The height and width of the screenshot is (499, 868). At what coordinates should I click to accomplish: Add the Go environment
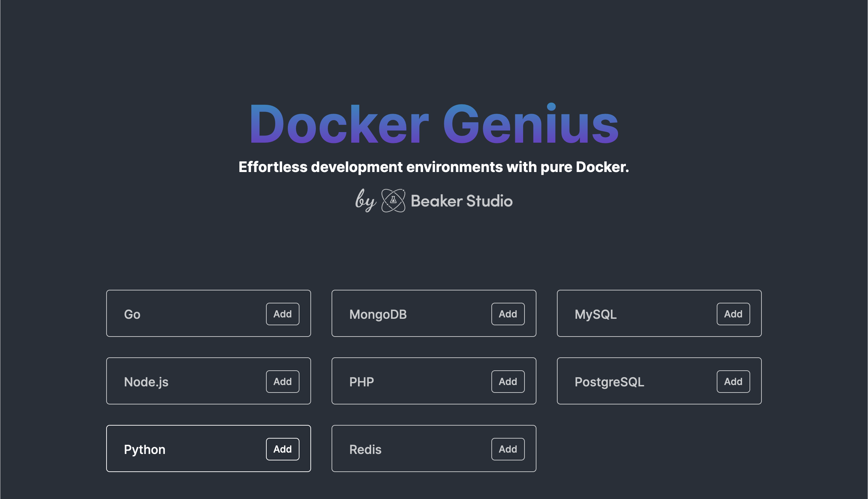coord(282,314)
